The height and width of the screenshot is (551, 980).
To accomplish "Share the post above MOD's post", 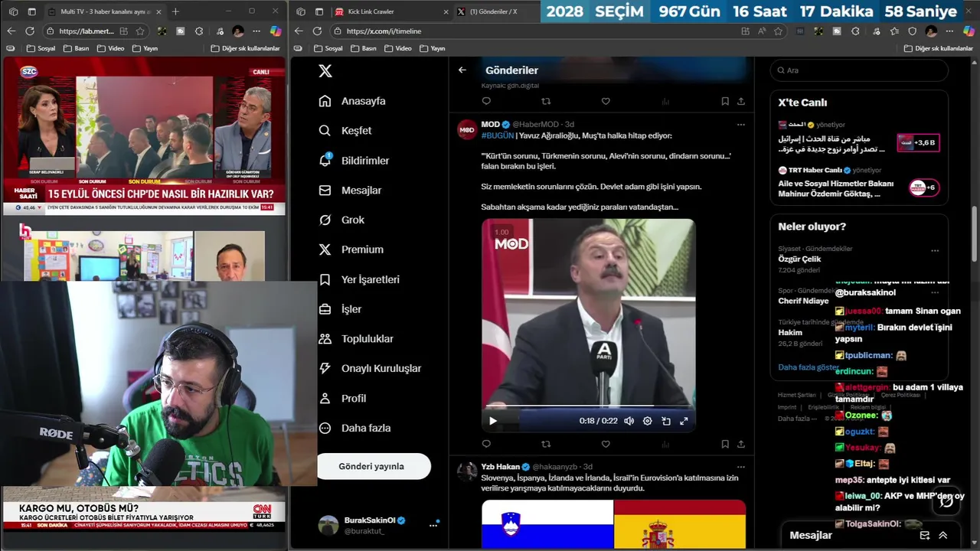I will point(740,101).
